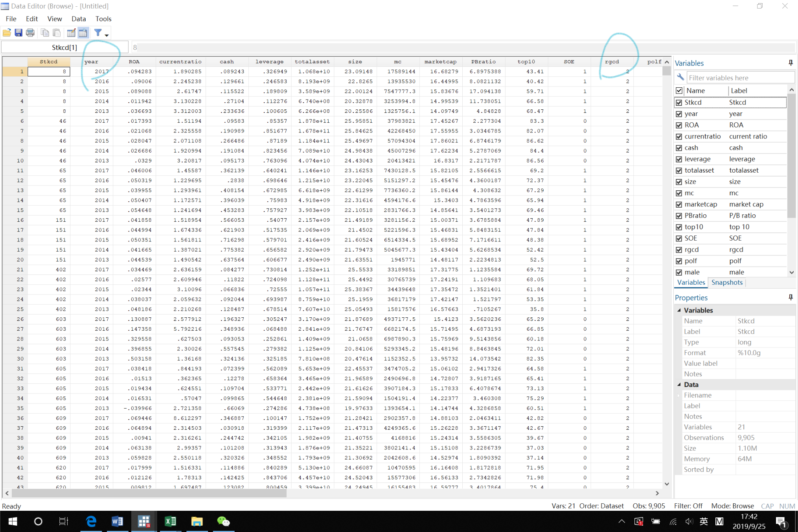Click the Print toolbar icon
This screenshot has height=532, width=798.
point(30,33)
